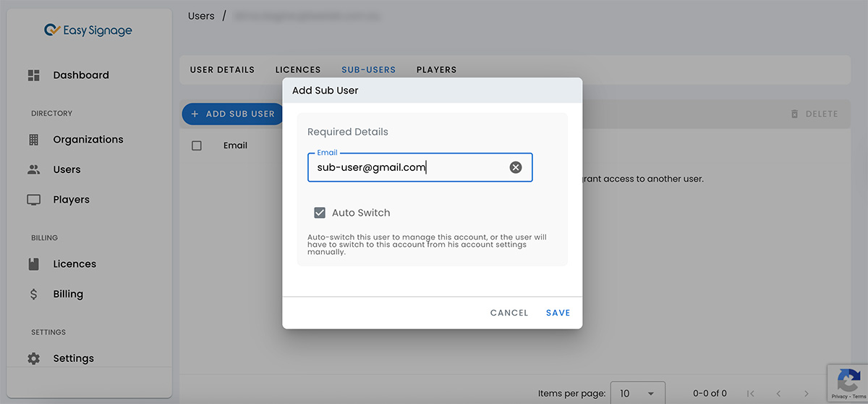Tick the select-all checkbox beside Email
Image resolution: width=868 pixels, height=404 pixels.
coord(197,146)
